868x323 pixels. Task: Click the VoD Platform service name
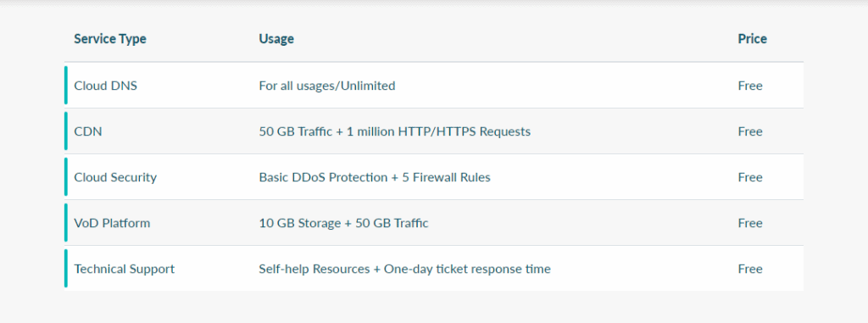click(x=113, y=223)
